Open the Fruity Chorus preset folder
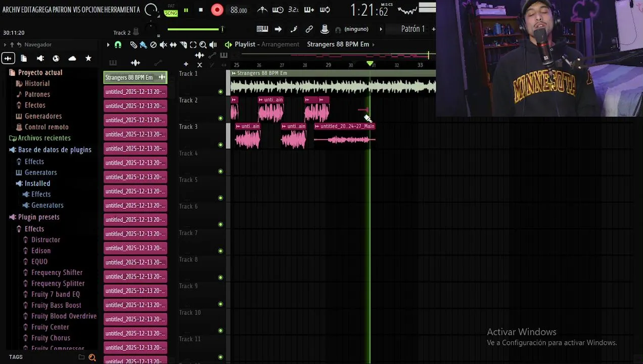This screenshot has height=364, width=643. pyautogui.click(x=51, y=338)
